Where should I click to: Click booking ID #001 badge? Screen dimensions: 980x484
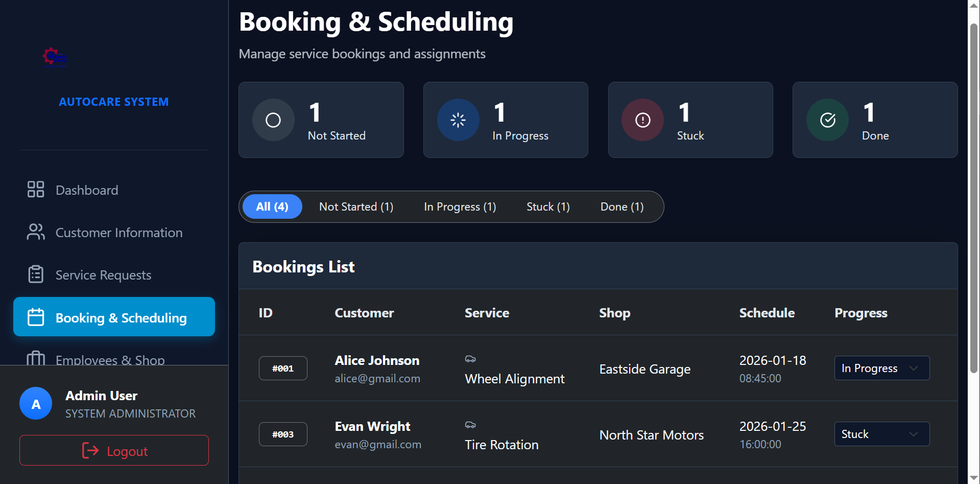click(283, 368)
